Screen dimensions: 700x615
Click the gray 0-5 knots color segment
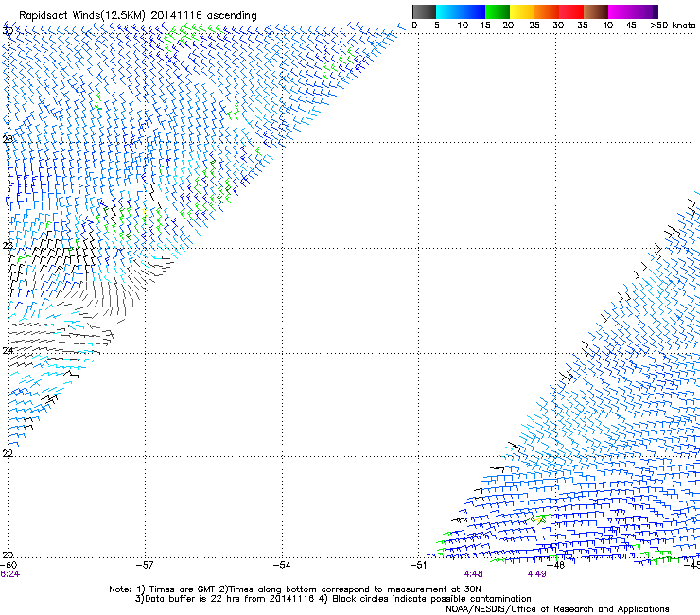(x=424, y=11)
